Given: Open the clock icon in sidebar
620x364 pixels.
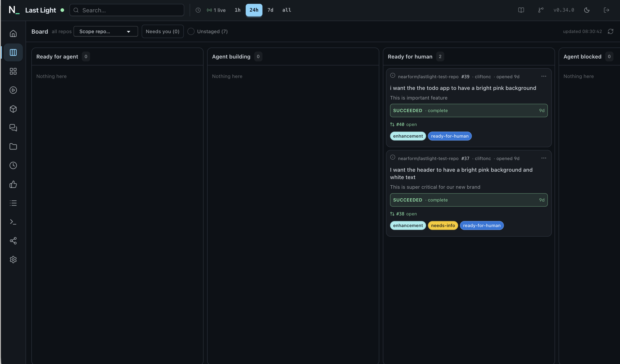Looking at the screenshot, I should tap(13, 165).
